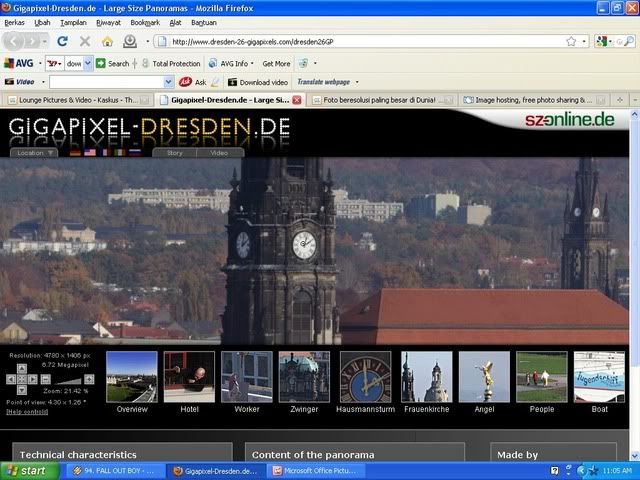
Task: Open the Tampilan menu
Action: tap(73, 23)
